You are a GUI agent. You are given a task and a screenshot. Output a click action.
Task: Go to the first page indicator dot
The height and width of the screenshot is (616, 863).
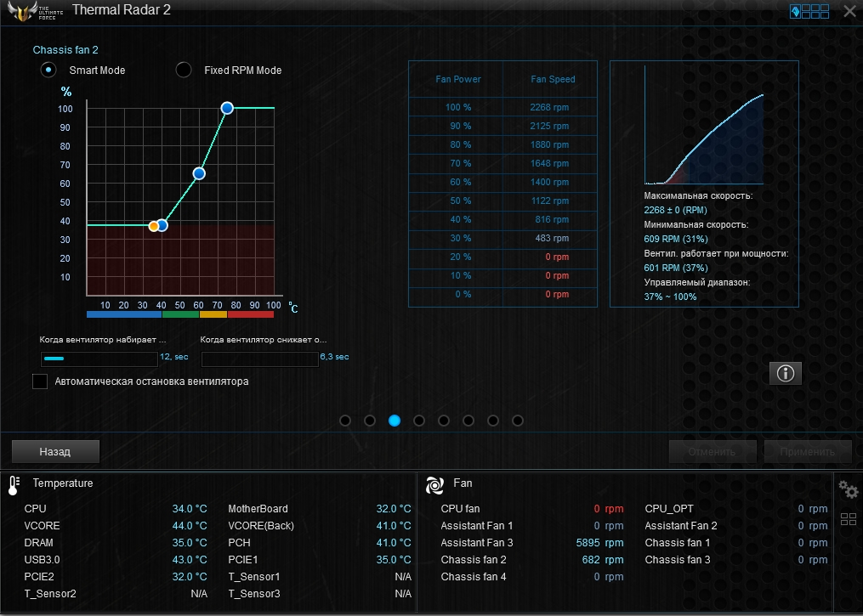(x=345, y=421)
